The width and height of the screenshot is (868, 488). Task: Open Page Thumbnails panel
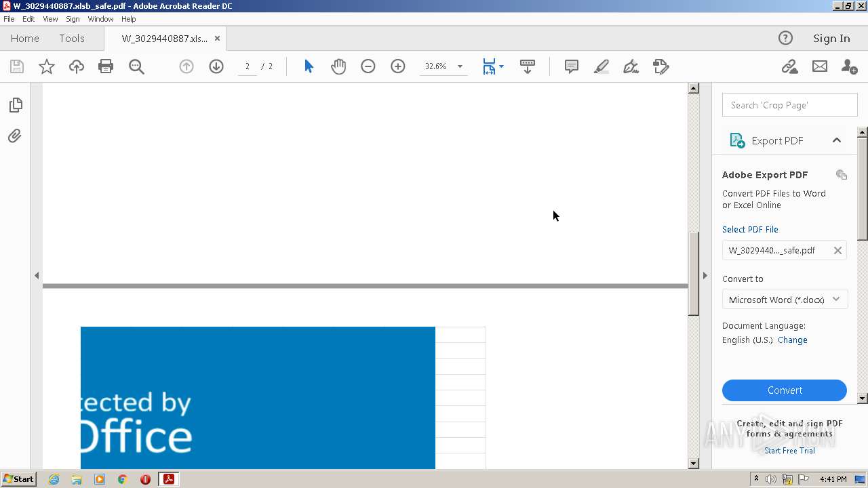tap(16, 105)
